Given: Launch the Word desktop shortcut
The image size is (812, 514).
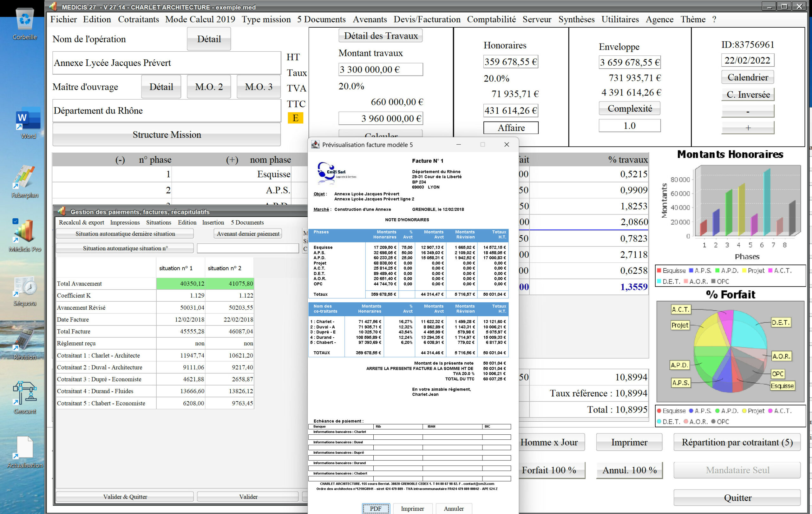Looking at the screenshot, I should [28, 119].
